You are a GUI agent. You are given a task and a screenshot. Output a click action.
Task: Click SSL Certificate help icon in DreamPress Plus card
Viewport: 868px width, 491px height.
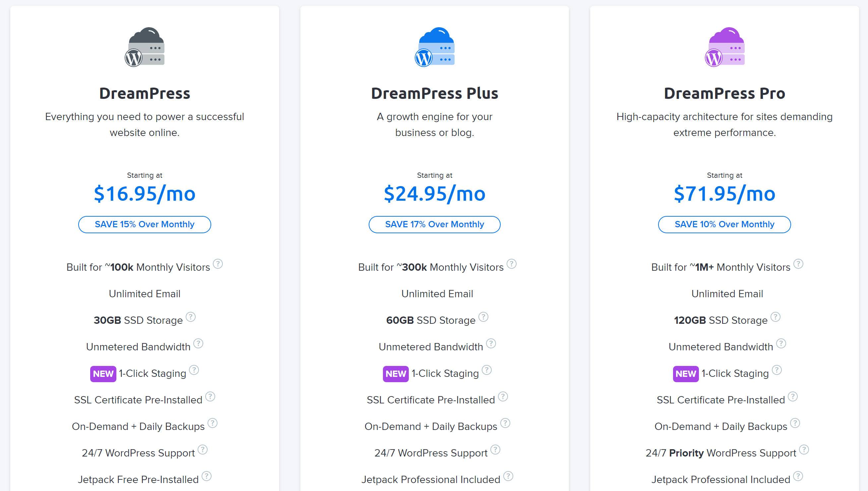pos(503,396)
